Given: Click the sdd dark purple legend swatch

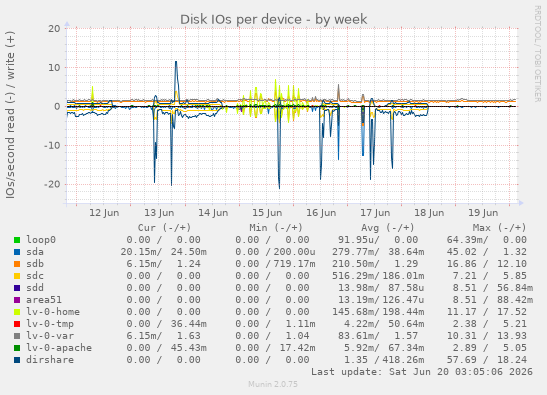Looking at the screenshot, I should click(17, 288).
